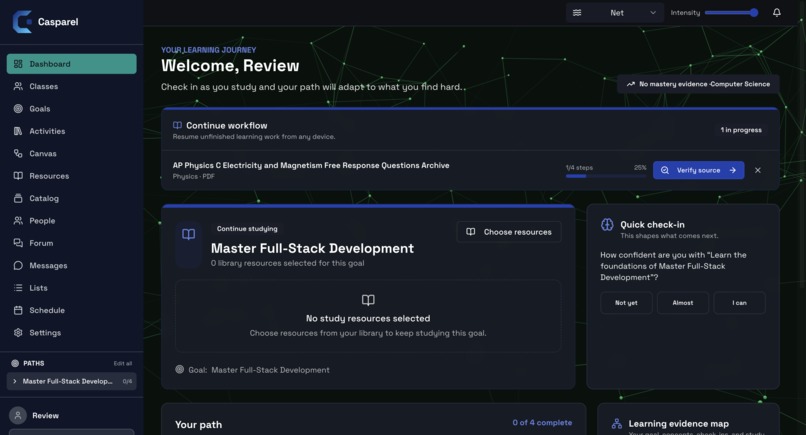Click the 0 of 4 complete text
Viewport: 806px width, 435px height.
[542, 422]
